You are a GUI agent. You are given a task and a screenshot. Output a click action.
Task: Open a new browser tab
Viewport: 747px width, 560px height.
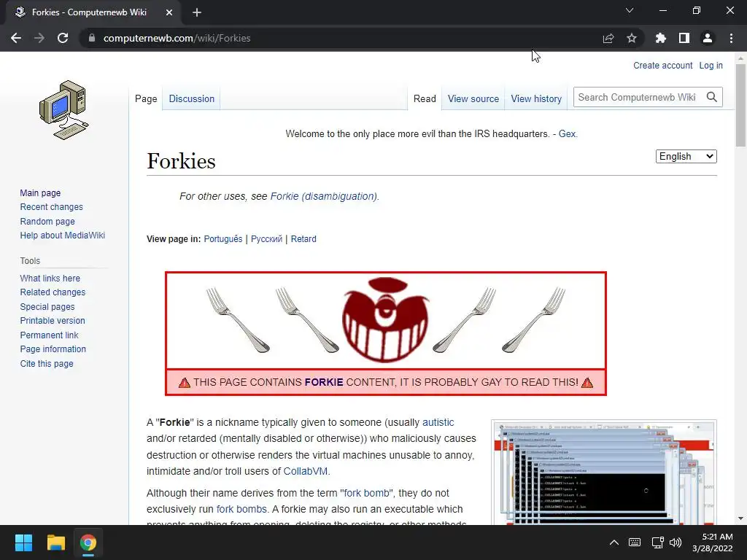(x=197, y=12)
